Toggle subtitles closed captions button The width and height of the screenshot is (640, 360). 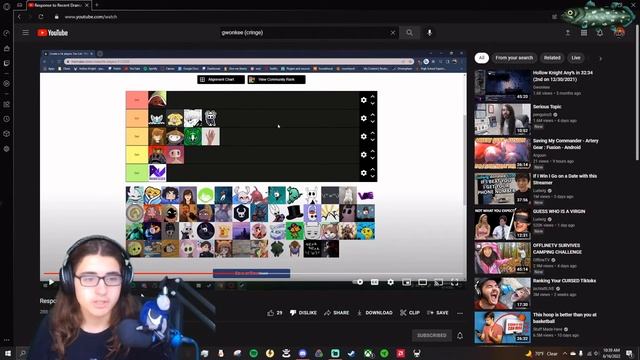(x=374, y=282)
